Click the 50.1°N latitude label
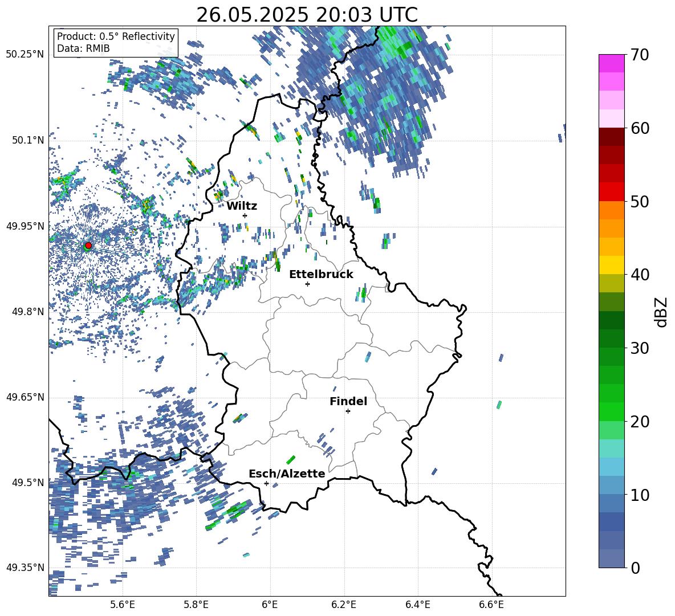 point(28,140)
